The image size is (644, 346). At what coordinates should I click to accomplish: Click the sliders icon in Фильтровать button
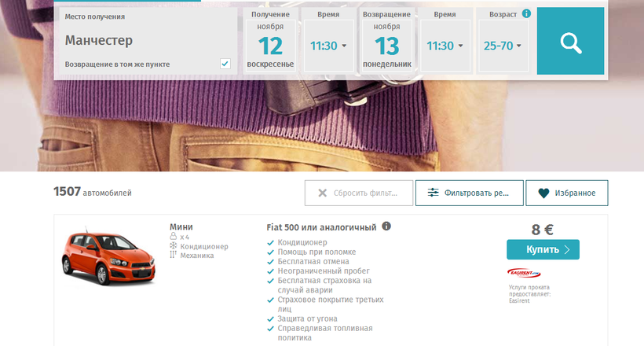(433, 193)
